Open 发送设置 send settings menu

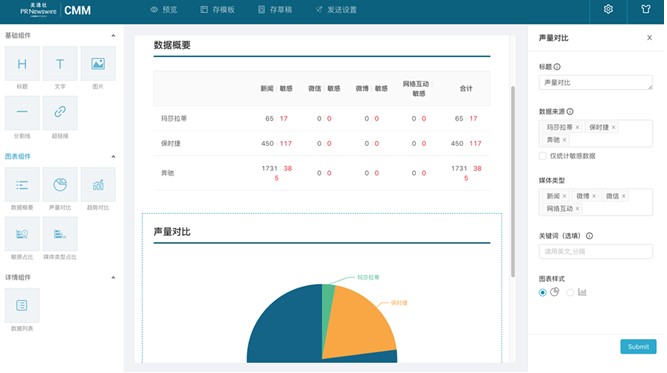tap(336, 9)
